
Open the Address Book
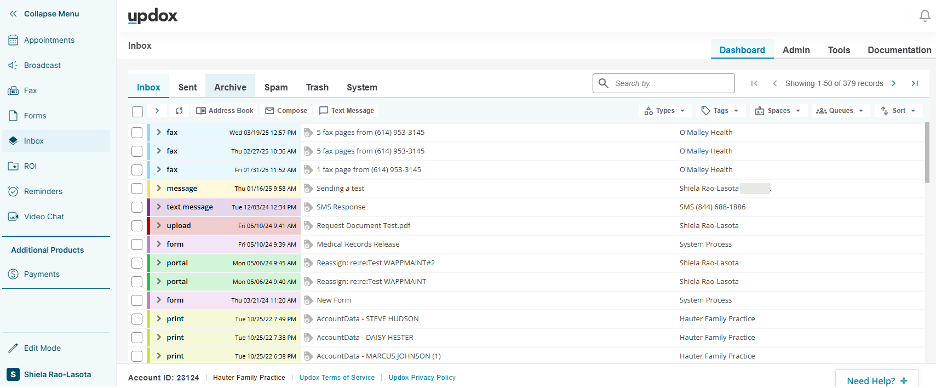click(225, 110)
